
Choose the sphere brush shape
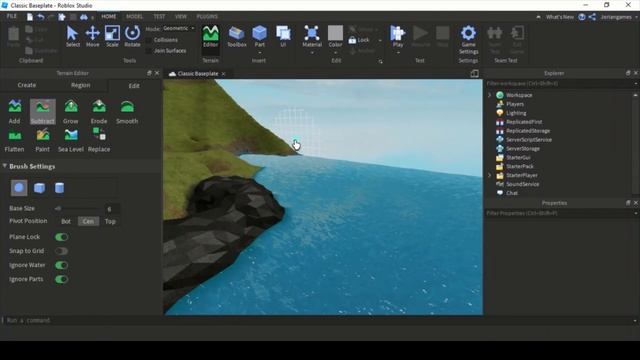pyautogui.click(x=19, y=188)
